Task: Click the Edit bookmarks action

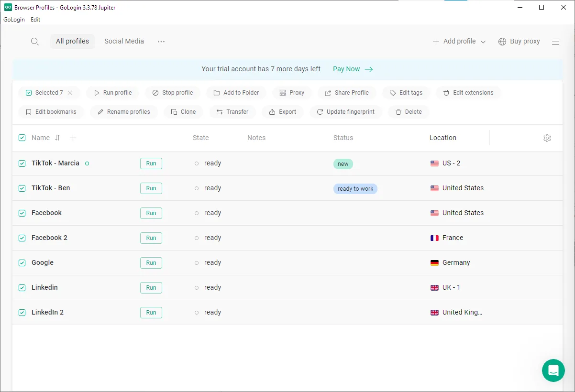Action: [51, 112]
